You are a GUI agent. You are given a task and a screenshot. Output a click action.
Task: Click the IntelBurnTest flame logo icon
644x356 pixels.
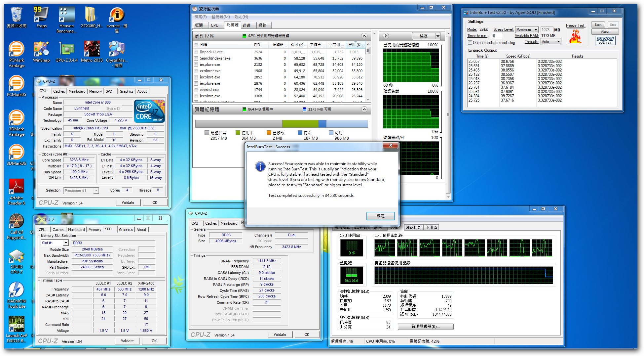click(x=575, y=36)
